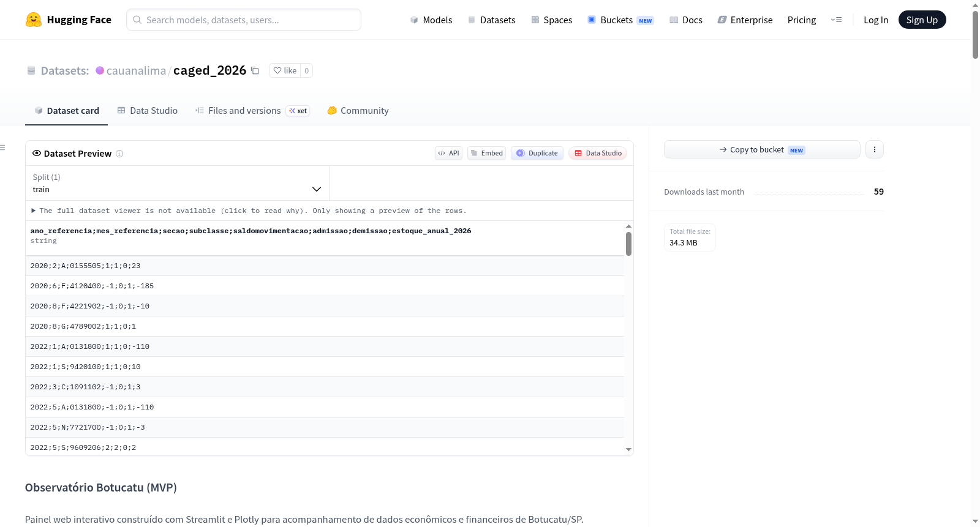Select row "2020;8;G;4789002;1;1;0;1"
The height and width of the screenshot is (527, 980).
pos(325,326)
